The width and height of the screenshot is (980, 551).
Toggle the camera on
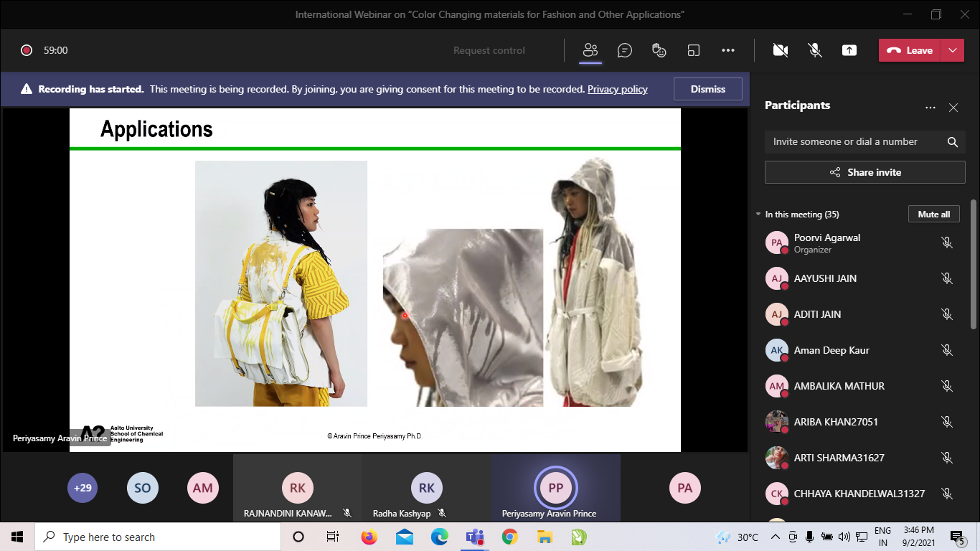click(780, 50)
